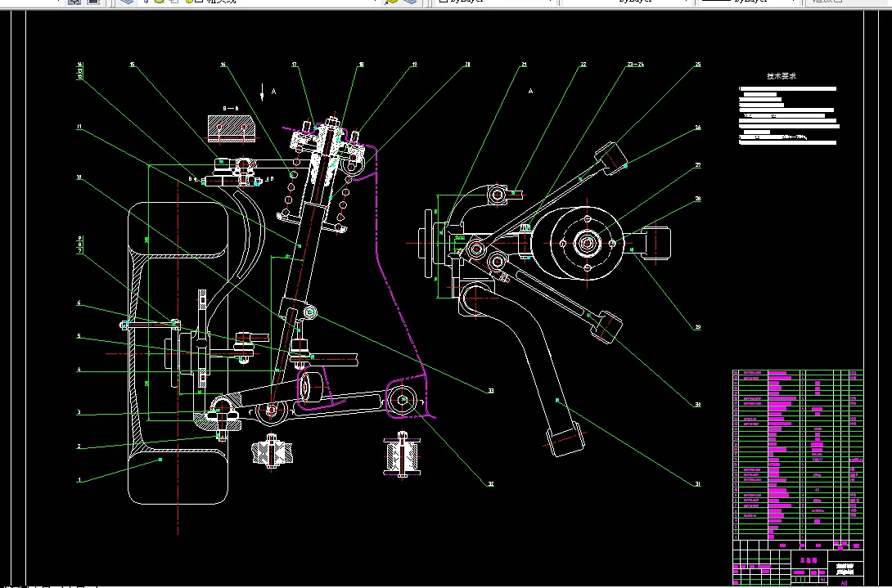Select part balloon number 15
The image size is (892, 588).
[x=132, y=65]
